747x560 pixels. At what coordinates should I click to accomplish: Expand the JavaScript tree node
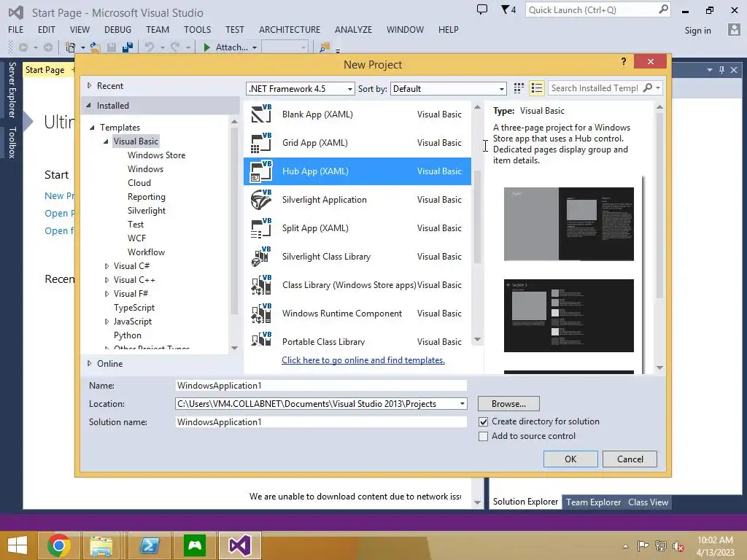[107, 322]
